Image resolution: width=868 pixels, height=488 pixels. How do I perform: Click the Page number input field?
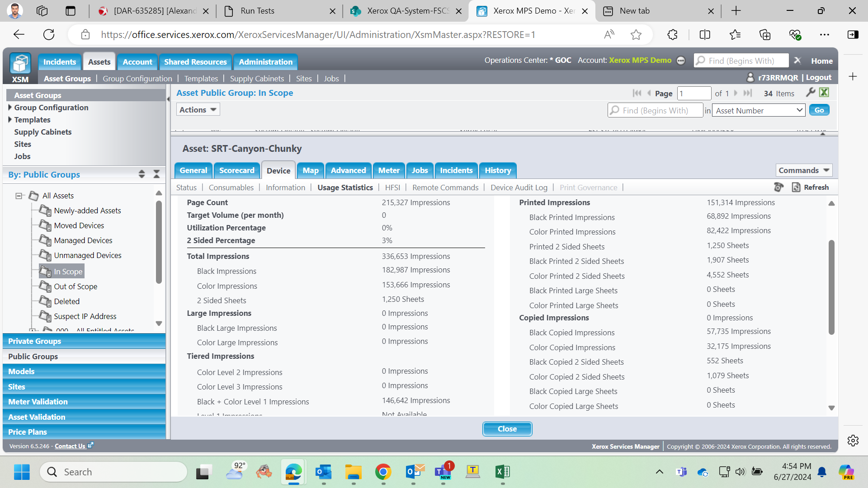pos(694,94)
